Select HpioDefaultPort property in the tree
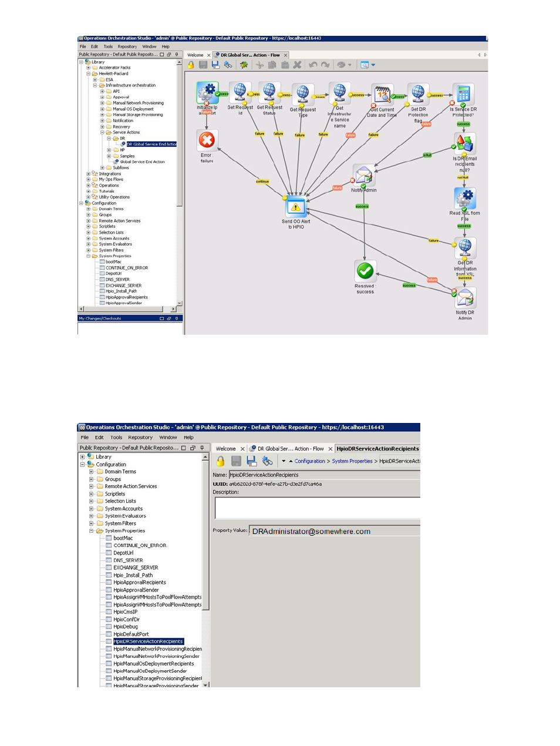560x746 pixels. pyautogui.click(x=131, y=634)
